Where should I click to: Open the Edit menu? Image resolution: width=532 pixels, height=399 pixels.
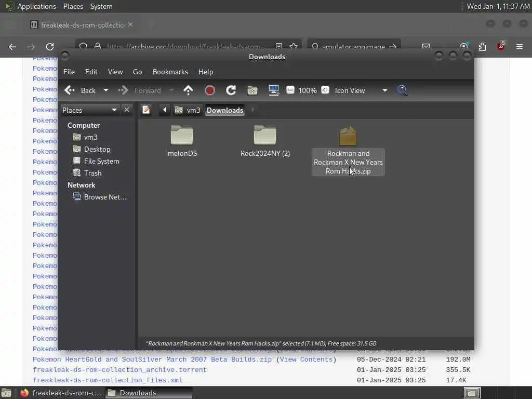point(91,72)
